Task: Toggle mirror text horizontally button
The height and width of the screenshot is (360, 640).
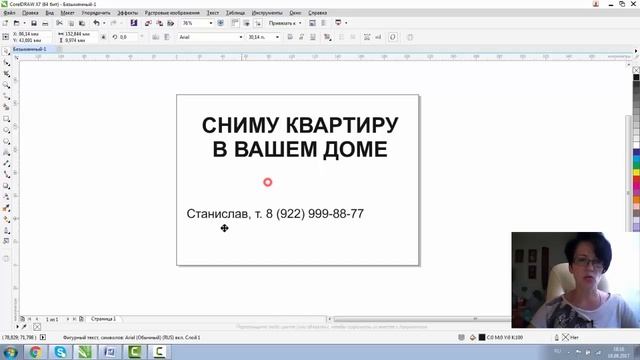Action: (156, 37)
